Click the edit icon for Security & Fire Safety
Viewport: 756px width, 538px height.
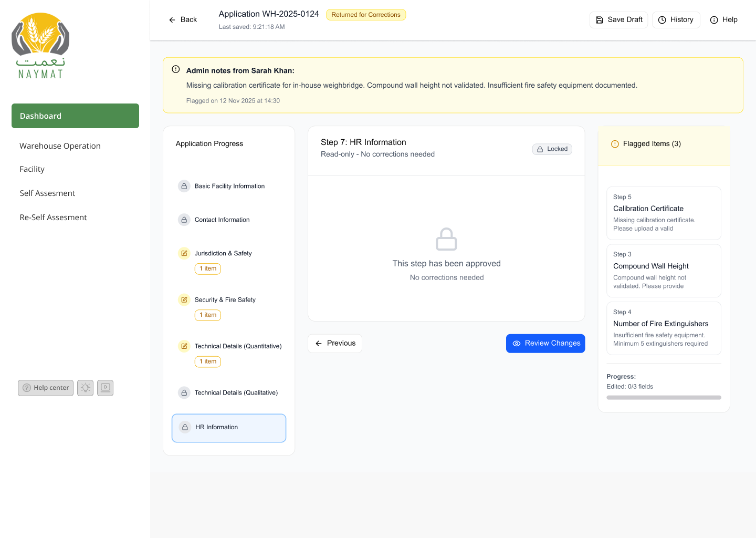point(184,299)
